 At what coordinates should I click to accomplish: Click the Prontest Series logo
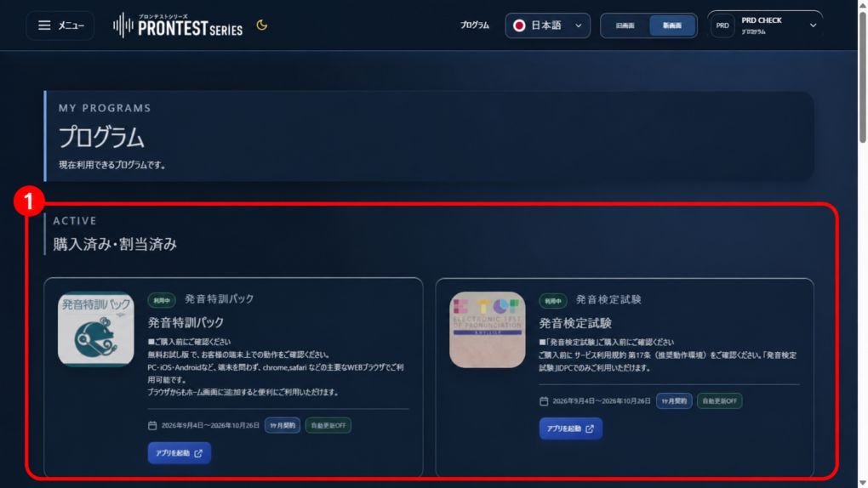pos(178,26)
